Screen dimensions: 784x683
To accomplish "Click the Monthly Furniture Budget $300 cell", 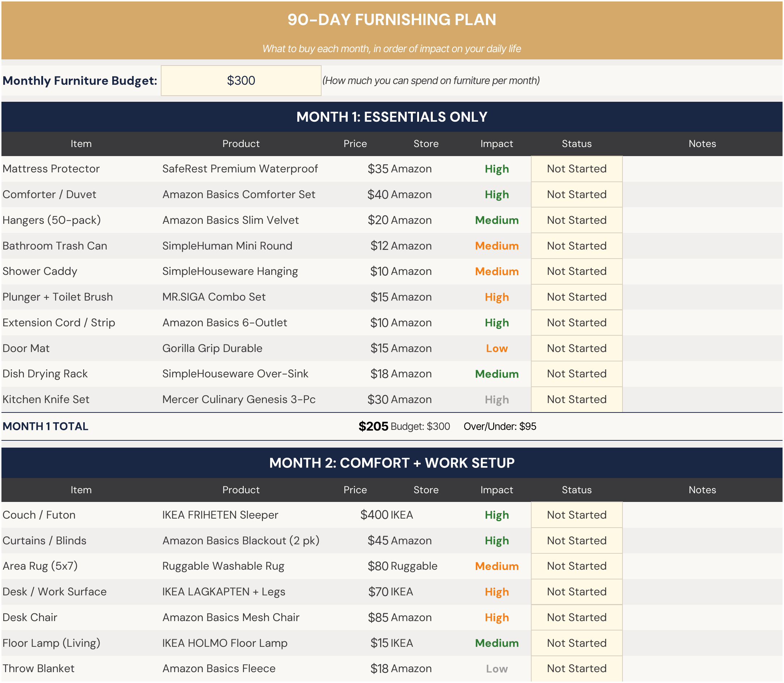I will coord(241,80).
